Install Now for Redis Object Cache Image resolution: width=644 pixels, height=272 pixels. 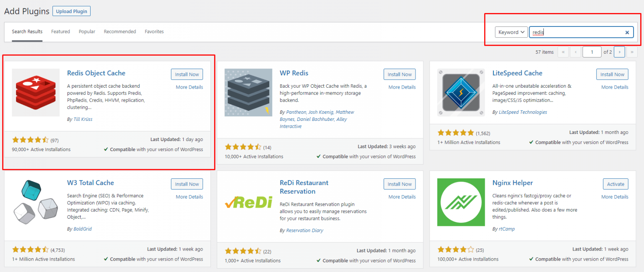tap(187, 74)
